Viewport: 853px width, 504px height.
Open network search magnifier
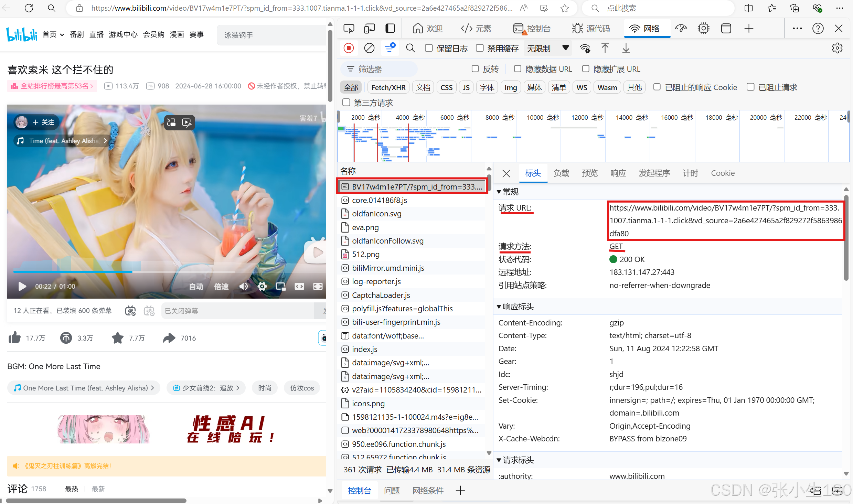pyautogui.click(x=410, y=48)
